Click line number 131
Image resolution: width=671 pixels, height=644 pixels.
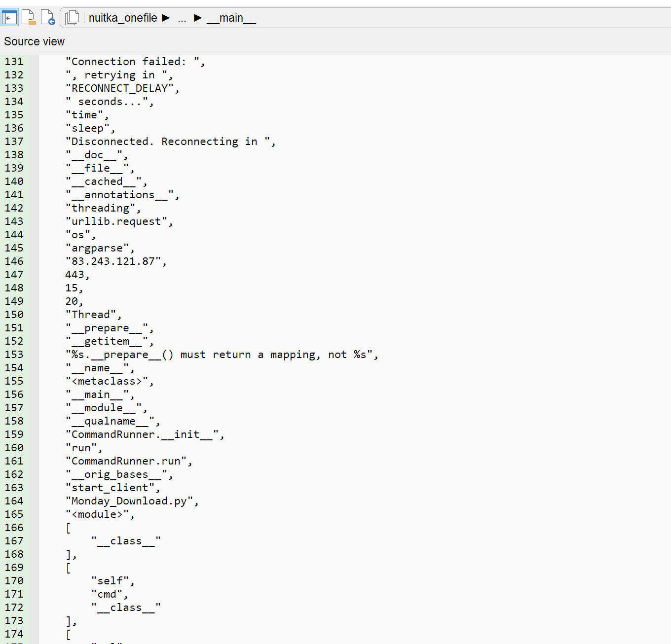click(14, 61)
